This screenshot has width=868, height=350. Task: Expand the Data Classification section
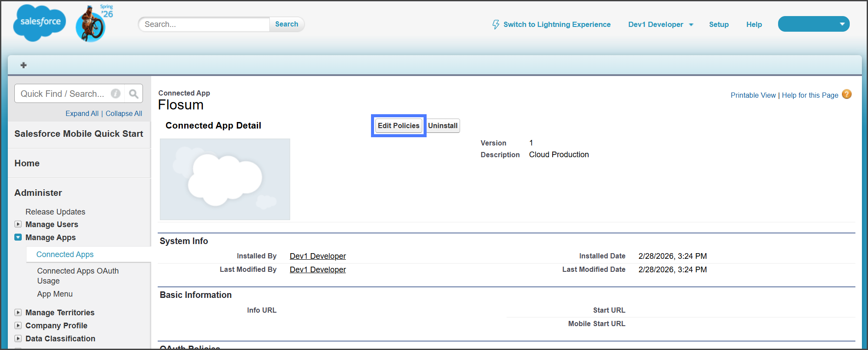[x=18, y=339]
